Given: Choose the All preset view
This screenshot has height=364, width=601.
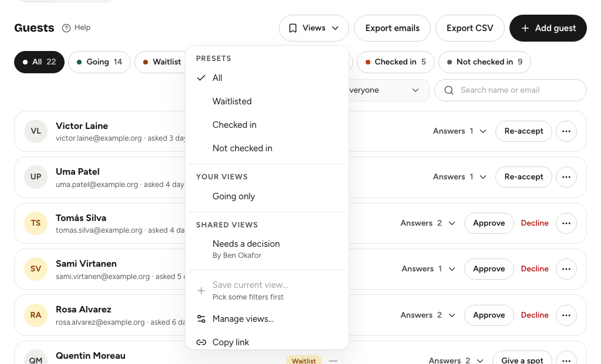Looking at the screenshot, I should tap(267, 78).
